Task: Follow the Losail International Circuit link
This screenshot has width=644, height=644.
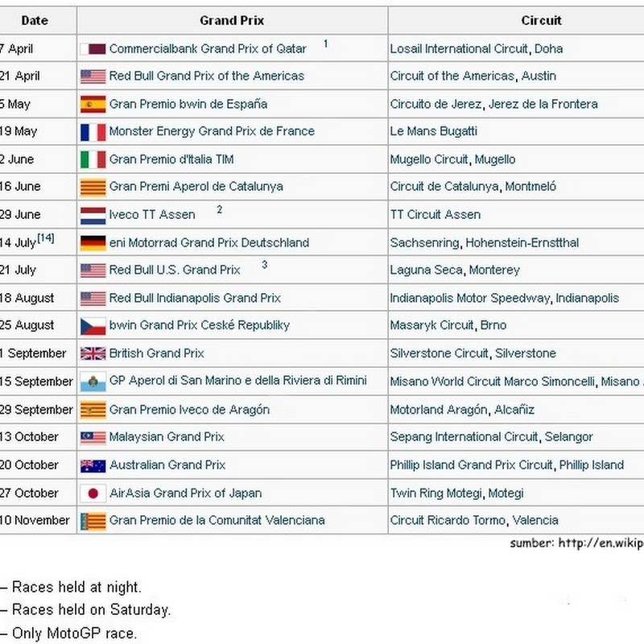Action: (x=459, y=49)
